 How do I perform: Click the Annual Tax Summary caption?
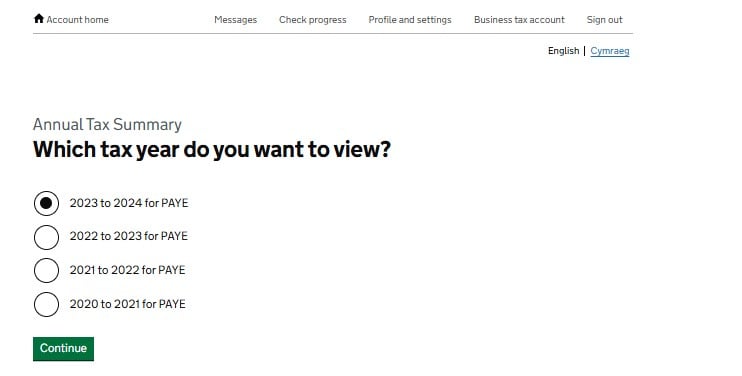[107, 124]
